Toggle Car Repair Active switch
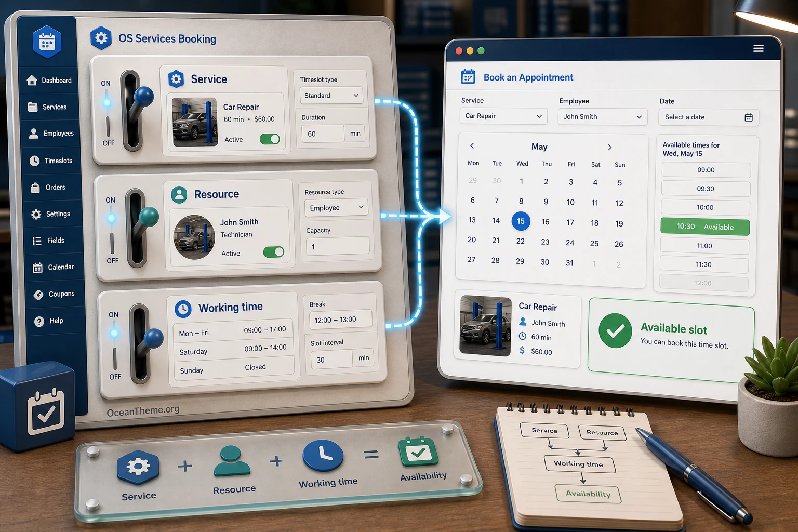798x532 pixels. [x=270, y=139]
